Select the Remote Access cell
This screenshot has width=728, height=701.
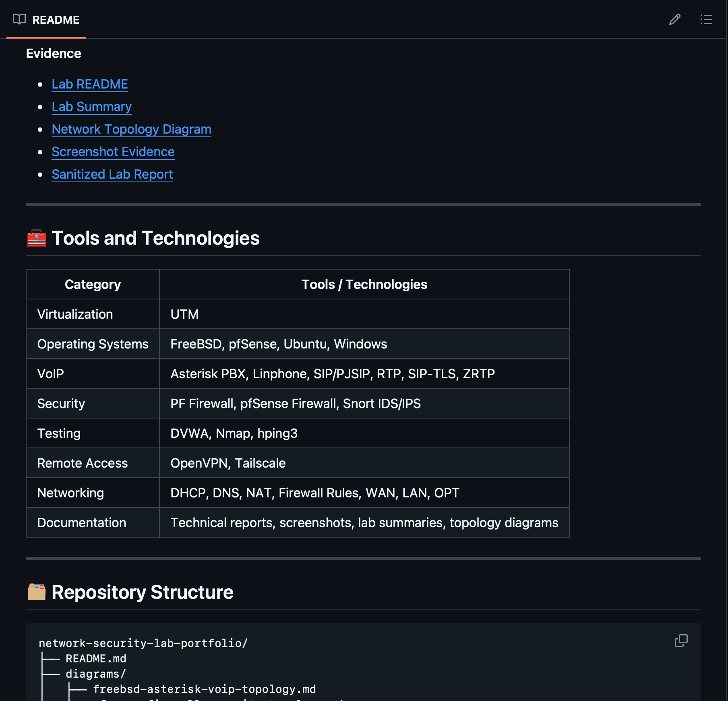pos(93,463)
